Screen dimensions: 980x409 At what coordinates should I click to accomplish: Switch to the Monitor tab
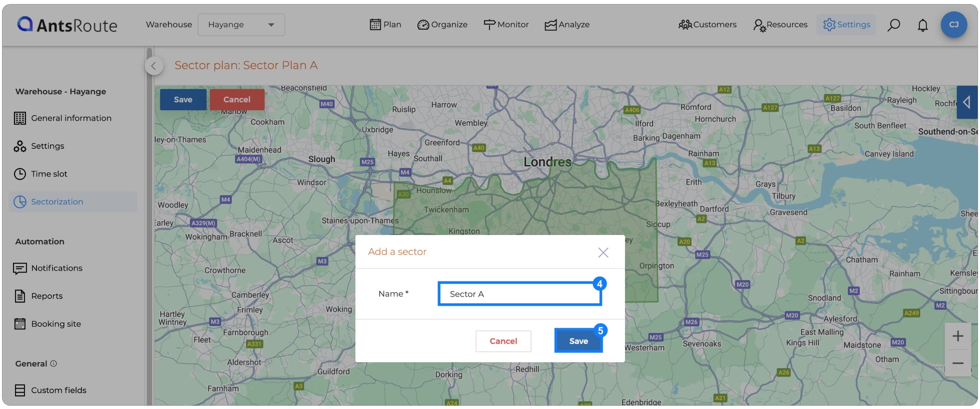[x=506, y=25]
